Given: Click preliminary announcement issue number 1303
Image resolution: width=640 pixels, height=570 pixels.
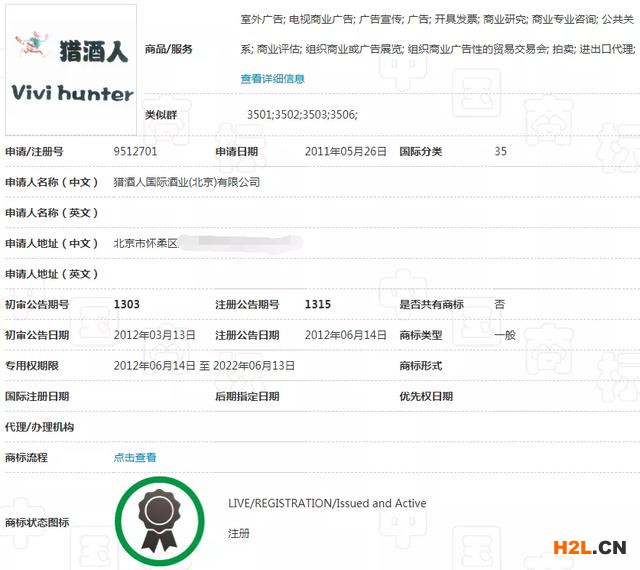Looking at the screenshot, I should click(127, 304).
